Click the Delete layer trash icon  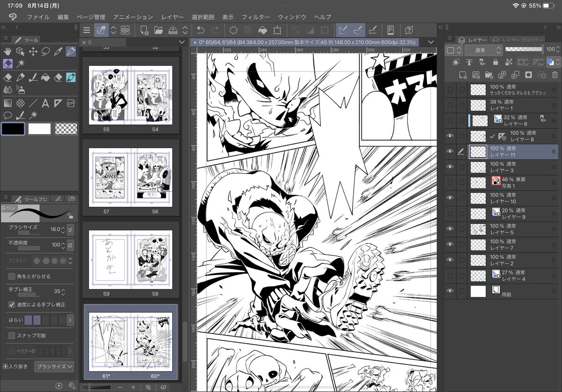click(x=555, y=74)
